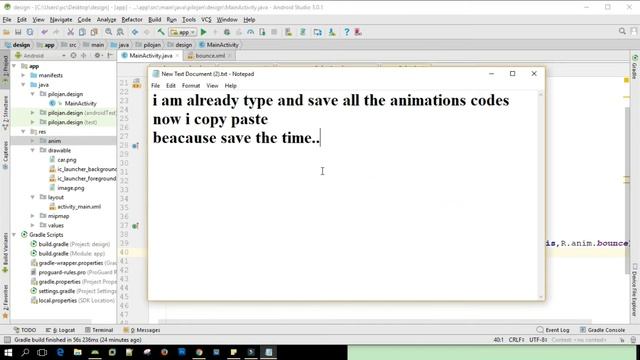
Task: Click the AVD Manager toolbar icon
Action: coord(289,32)
